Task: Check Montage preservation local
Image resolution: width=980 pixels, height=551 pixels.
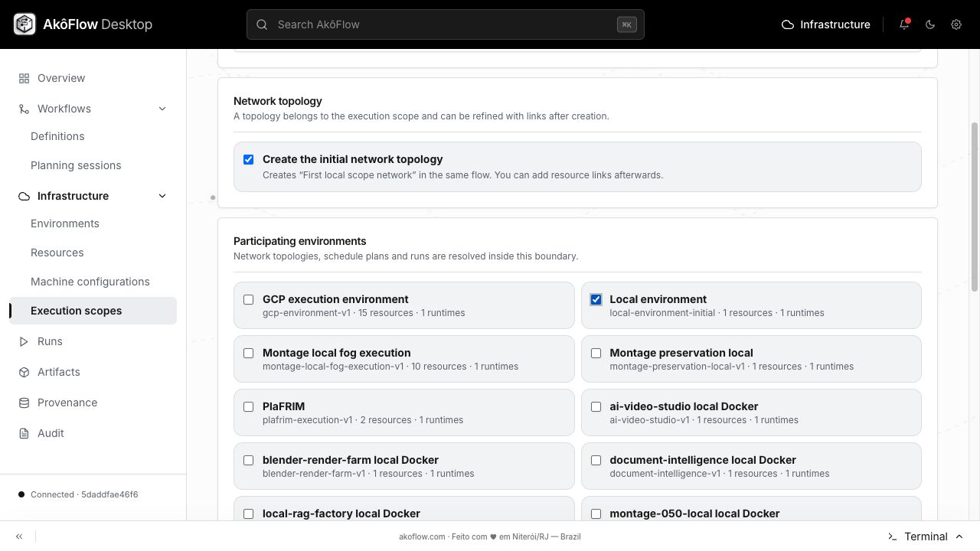Action: coord(596,353)
